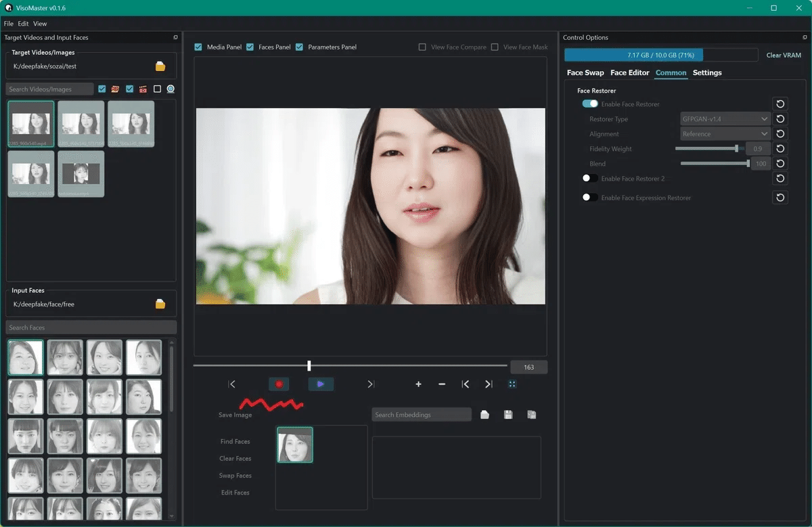Click the save embeddings icon

tap(508, 414)
